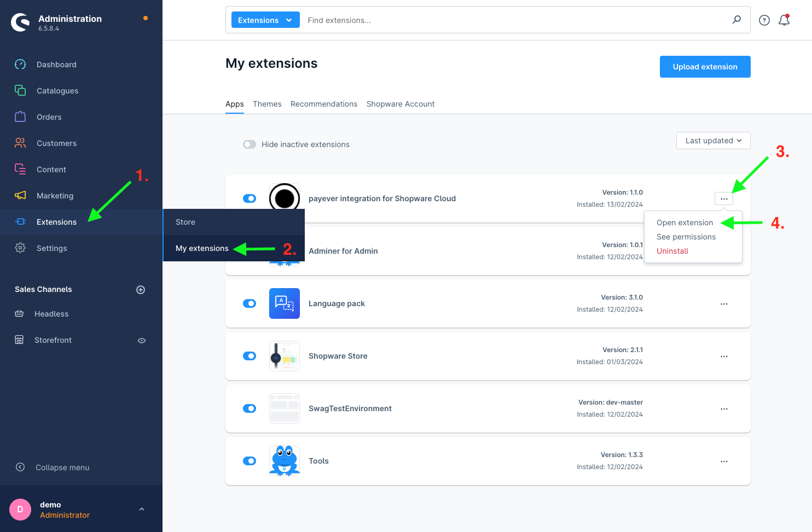Screen dimensions: 812x532
Task: Open three-dot menu for Tools
Action: coord(724,461)
